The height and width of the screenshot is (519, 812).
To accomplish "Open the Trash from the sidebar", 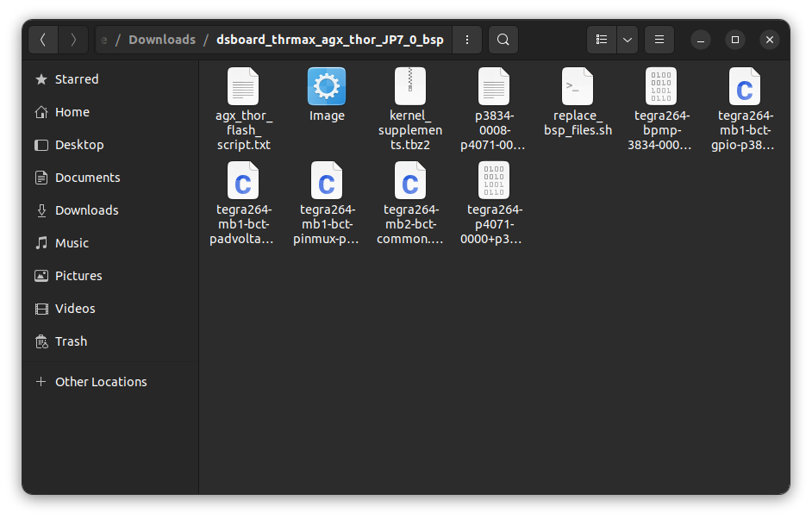I will coord(72,341).
